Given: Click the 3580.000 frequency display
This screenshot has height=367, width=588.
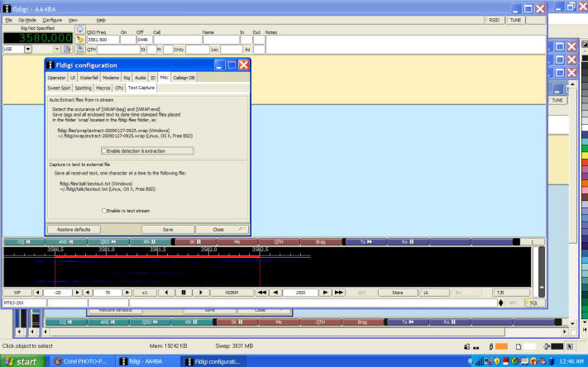Looking at the screenshot, I should (x=38, y=38).
